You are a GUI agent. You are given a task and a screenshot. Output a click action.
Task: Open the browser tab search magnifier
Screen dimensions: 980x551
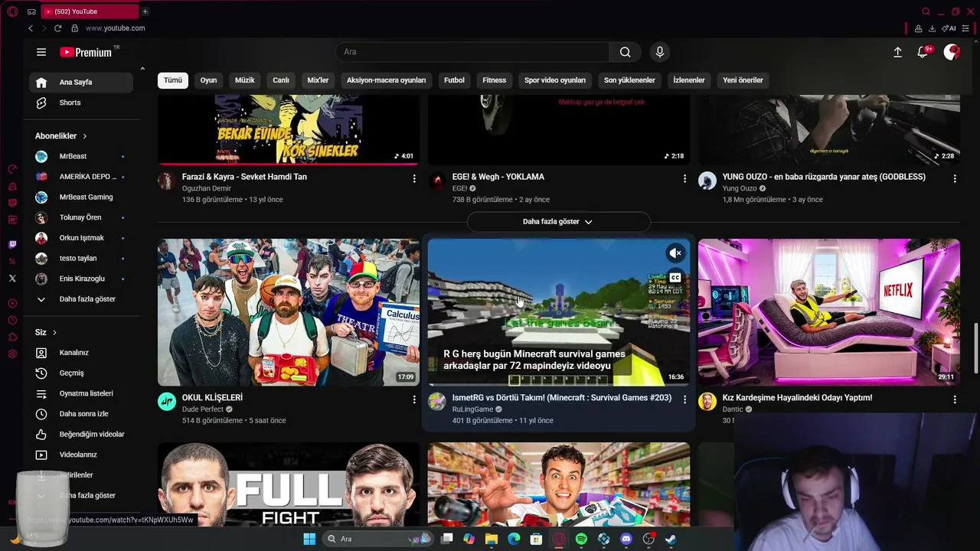point(926,11)
